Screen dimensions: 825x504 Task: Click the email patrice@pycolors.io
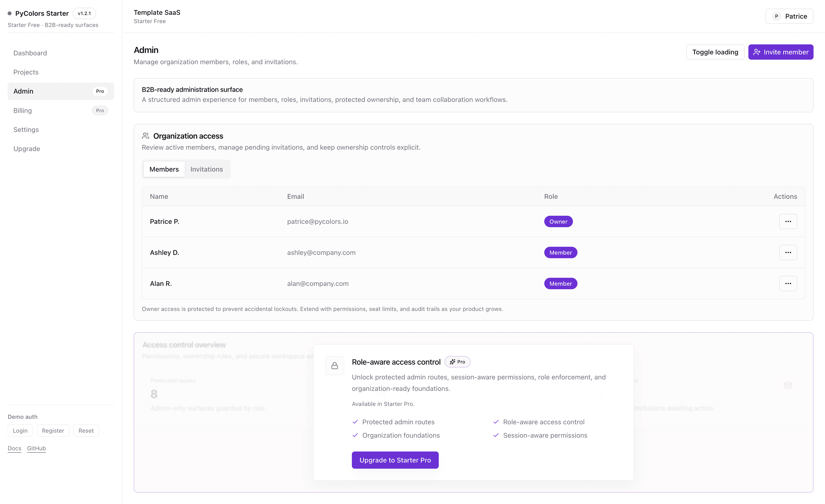pos(317,221)
